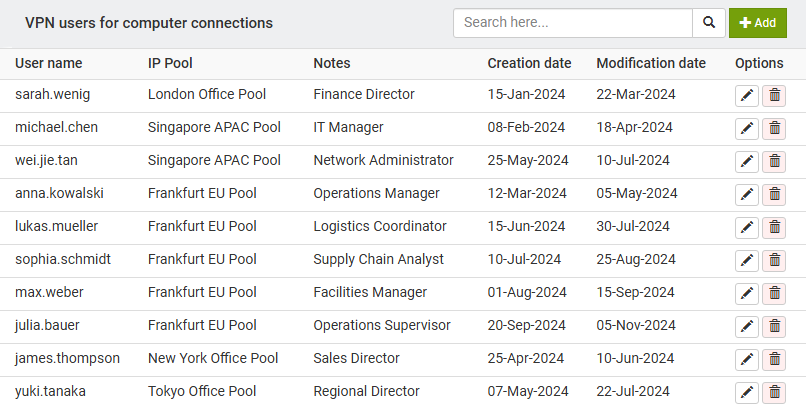Remove lukas.mueller using trash icon
806x412 pixels.
(773, 228)
